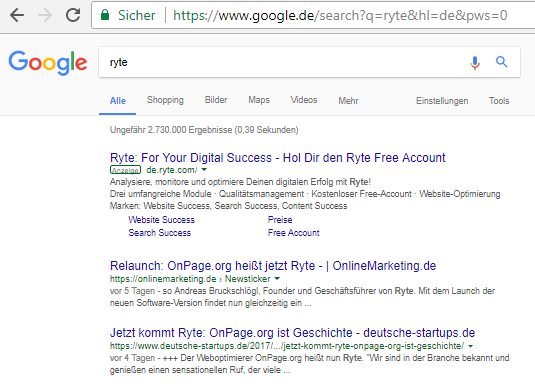Expand the arrow next to the deutsche-startups.de URL
Screen dimensions: 535x388
[471, 346]
